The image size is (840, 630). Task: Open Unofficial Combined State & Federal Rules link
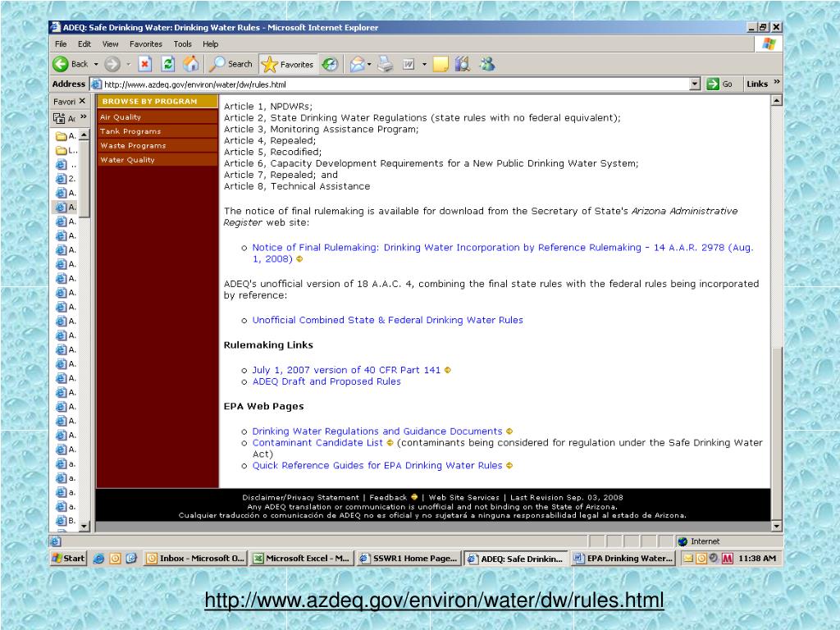coord(387,320)
